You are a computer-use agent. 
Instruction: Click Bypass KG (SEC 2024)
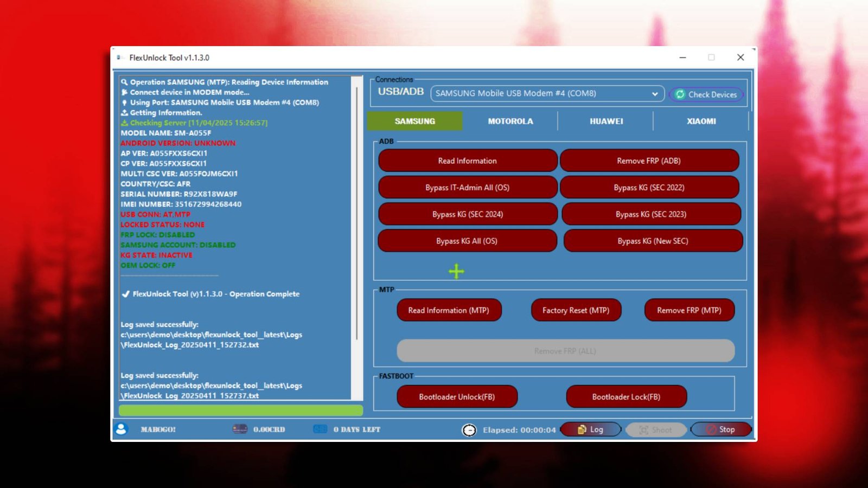pyautogui.click(x=468, y=214)
